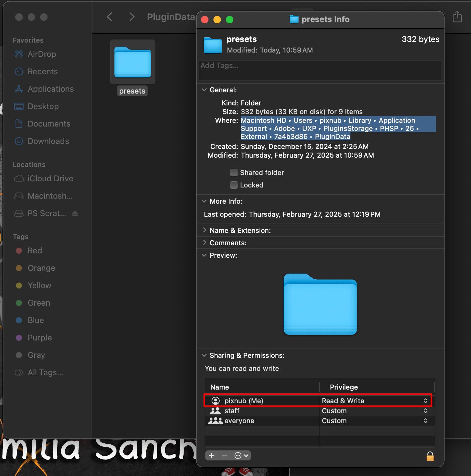Open the action menu with ellipsis icon
The height and width of the screenshot is (476, 471).
tap(241, 455)
